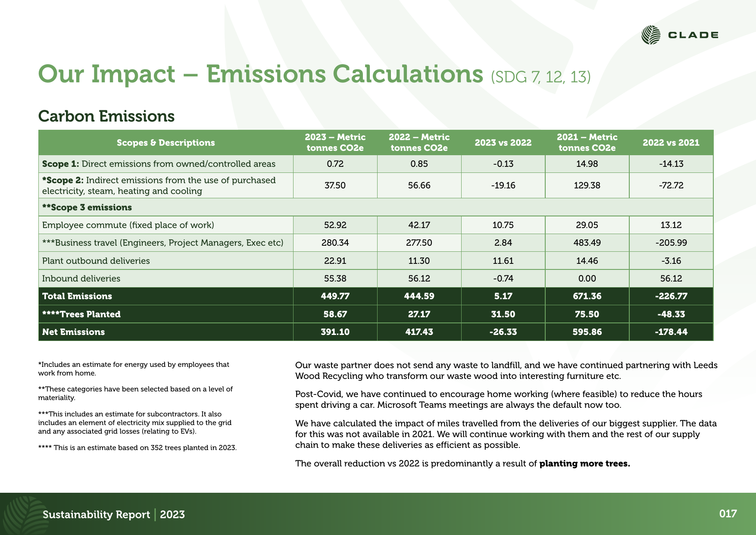The width and height of the screenshot is (756, 535).
Task: Click the 'Plant outbound deliveries' row label
Action: [x=96, y=261]
